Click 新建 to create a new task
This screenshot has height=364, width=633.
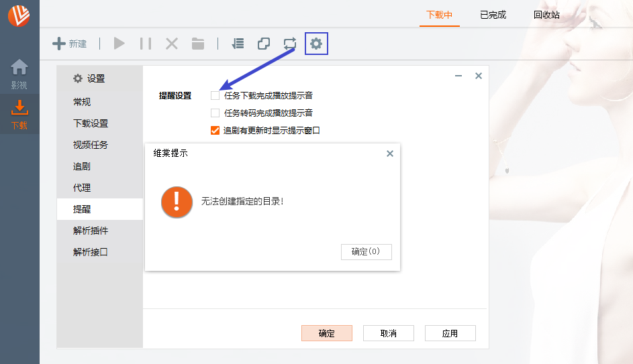pyautogui.click(x=70, y=44)
